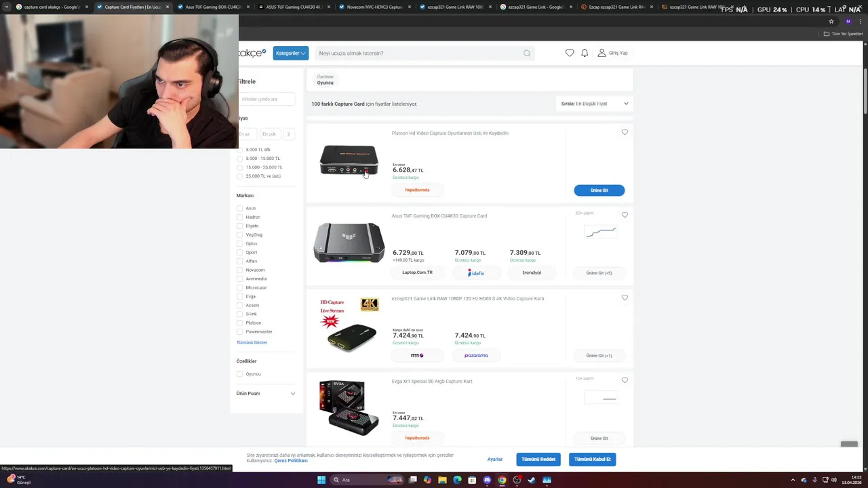Switch to capture card akakçe Google tab
The height and width of the screenshot is (488, 868).
tap(52, 7)
